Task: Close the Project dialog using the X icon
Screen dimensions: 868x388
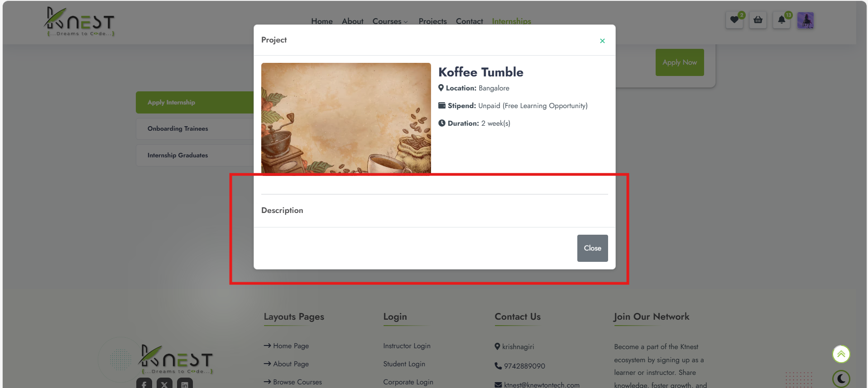Action: 602,41
